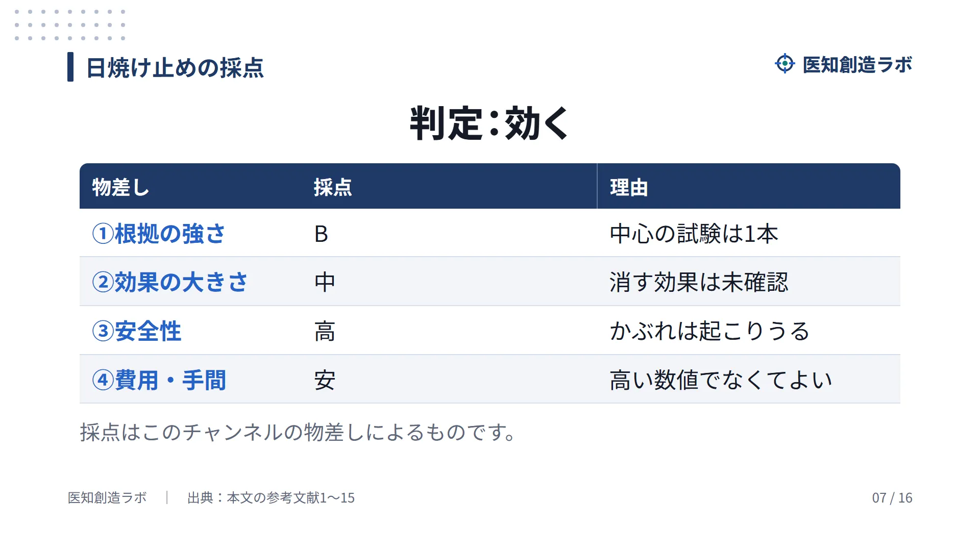Viewport: 980px width, 551px height.
Task: Click the reason かぶれは起こりうる
Action: [710, 331]
